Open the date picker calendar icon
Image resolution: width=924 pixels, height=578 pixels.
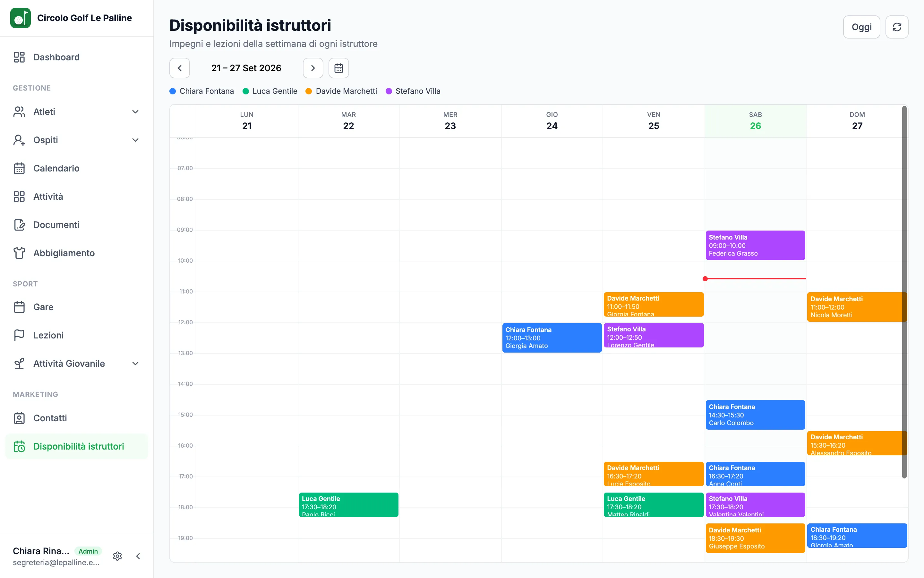point(339,68)
